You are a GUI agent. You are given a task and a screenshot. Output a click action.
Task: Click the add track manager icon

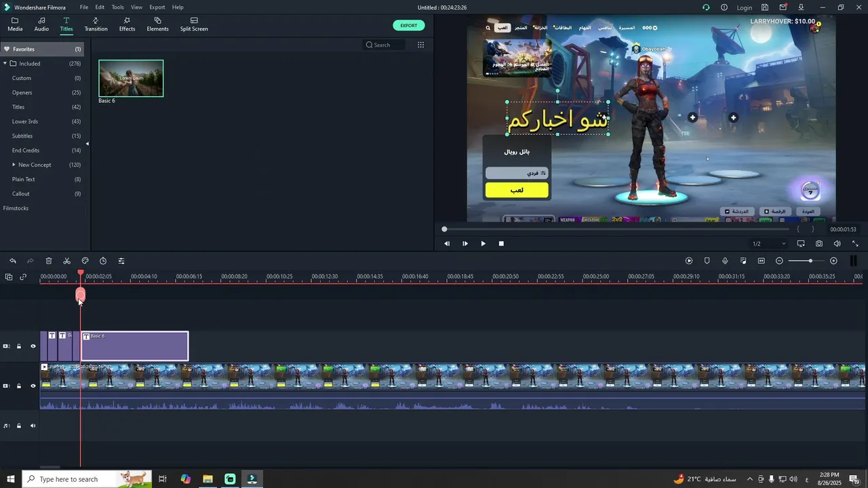[x=9, y=277]
